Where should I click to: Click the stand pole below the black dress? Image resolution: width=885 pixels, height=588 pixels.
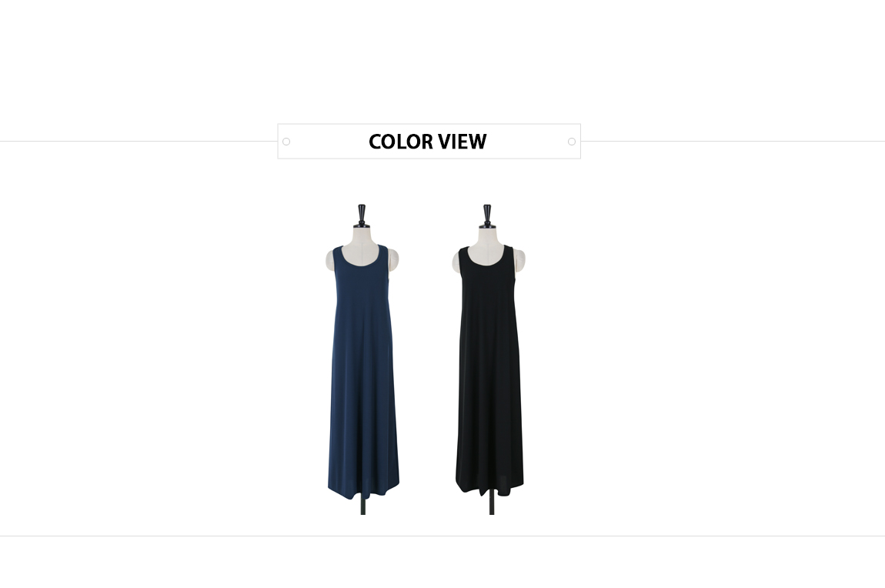pos(492,504)
